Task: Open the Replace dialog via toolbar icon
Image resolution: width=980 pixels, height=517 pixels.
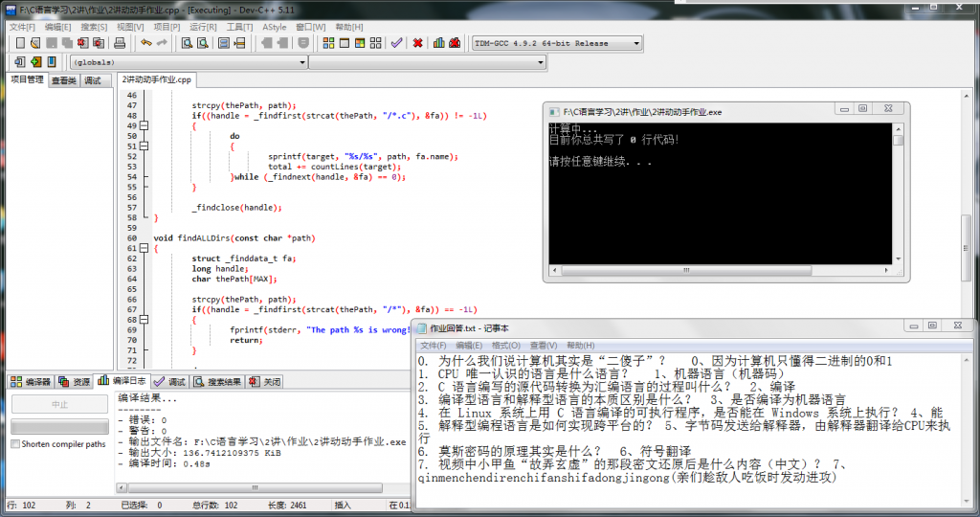Action: [x=203, y=43]
